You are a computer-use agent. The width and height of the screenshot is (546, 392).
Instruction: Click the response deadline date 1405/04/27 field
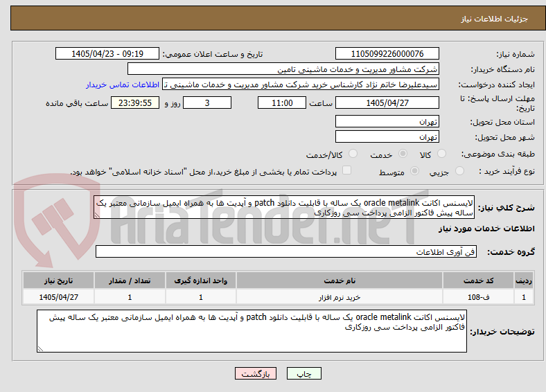click(387, 103)
